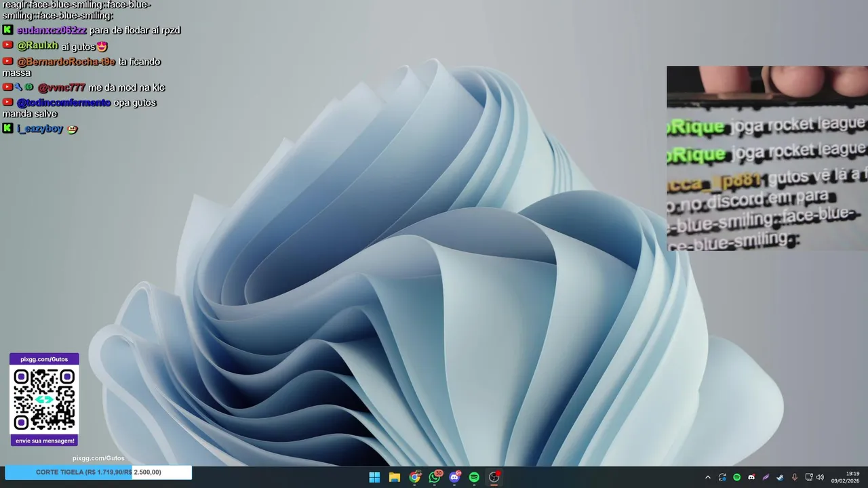The width and height of the screenshot is (868, 488).
Task: Click the l_eazyboy chat username
Action: (x=40, y=129)
